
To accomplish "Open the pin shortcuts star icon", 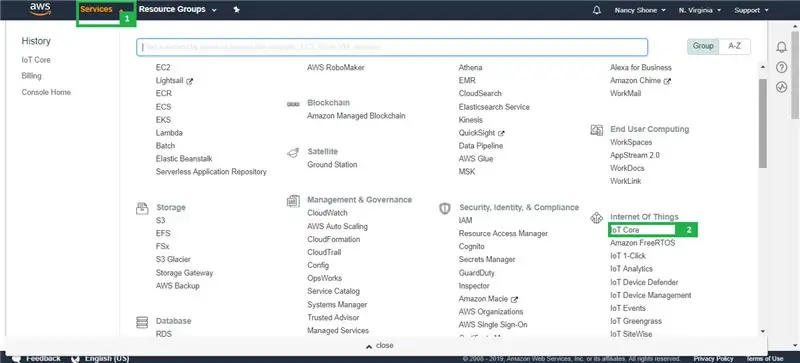I will (x=237, y=10).
